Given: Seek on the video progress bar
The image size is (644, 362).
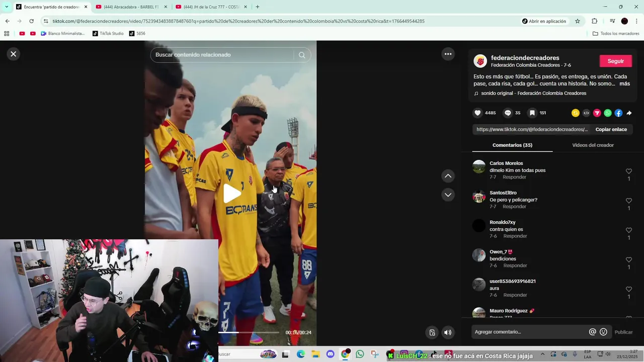Looking at the screenshot, I should [x=249, y=332].
